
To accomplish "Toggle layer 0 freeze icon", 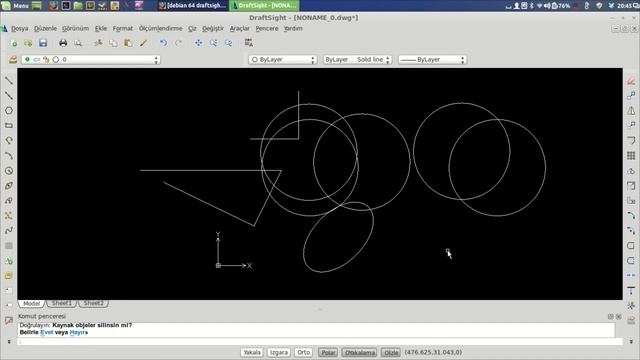I will (37, 60).
